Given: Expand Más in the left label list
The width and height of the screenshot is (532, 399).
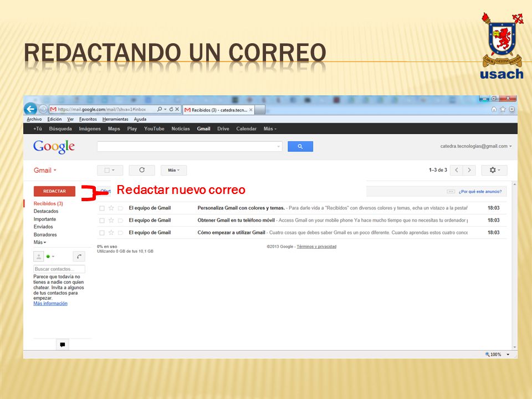Looking at the screenshot, I should coord(40,242).
